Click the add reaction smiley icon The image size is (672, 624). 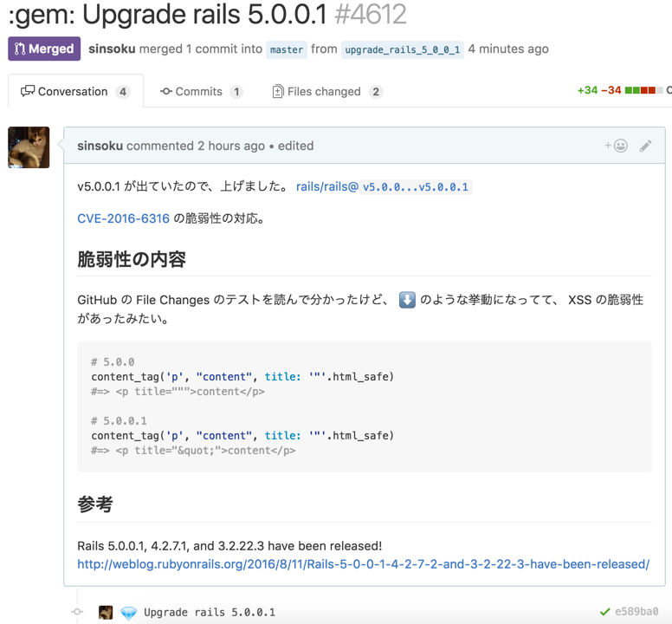(617, 146)
